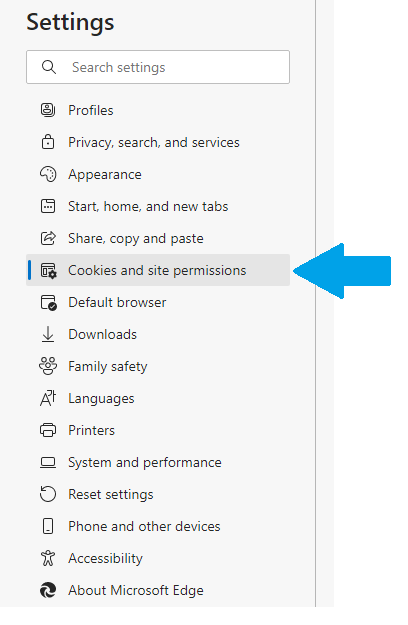Focus the Search settings field

coord(158,67)
